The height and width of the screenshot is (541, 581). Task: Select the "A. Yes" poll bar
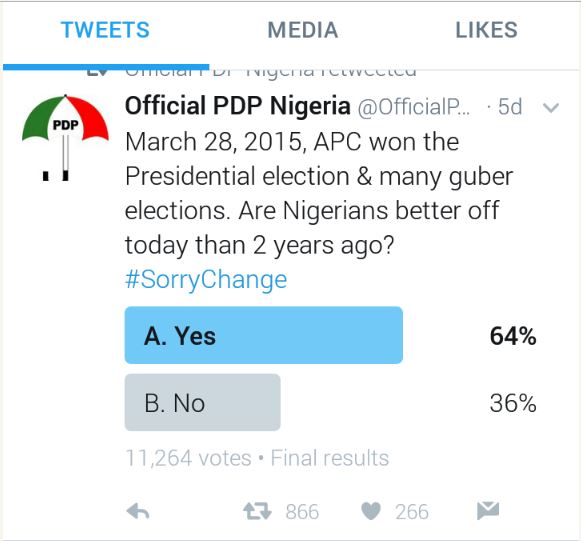(264, 335)
